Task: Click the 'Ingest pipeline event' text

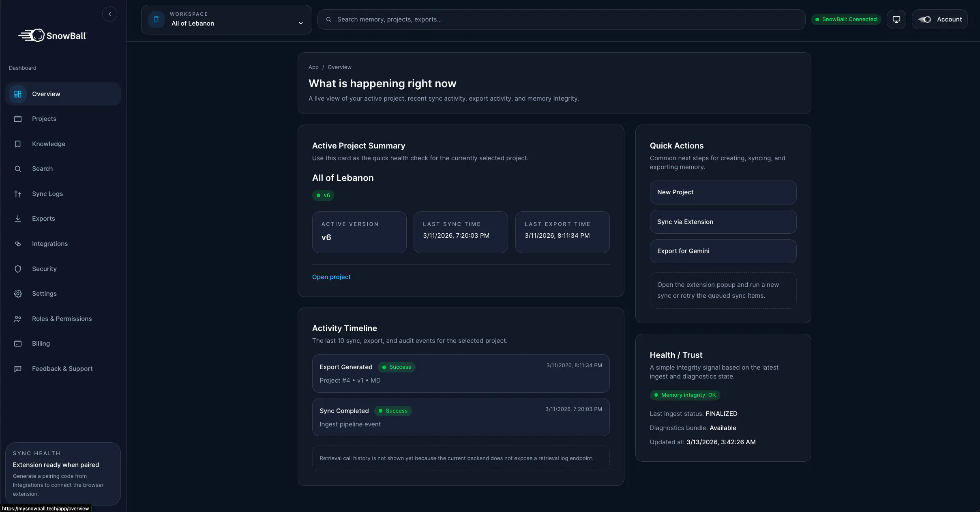Action: 350,424
